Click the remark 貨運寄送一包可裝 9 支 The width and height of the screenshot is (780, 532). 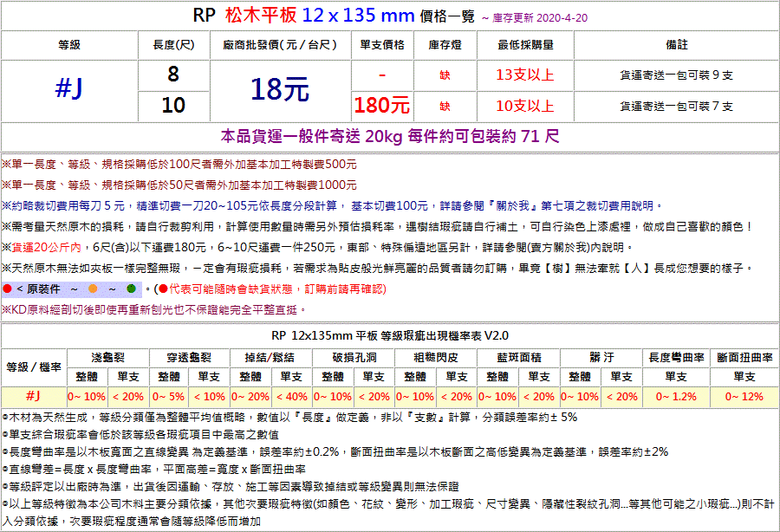[677, 75]
